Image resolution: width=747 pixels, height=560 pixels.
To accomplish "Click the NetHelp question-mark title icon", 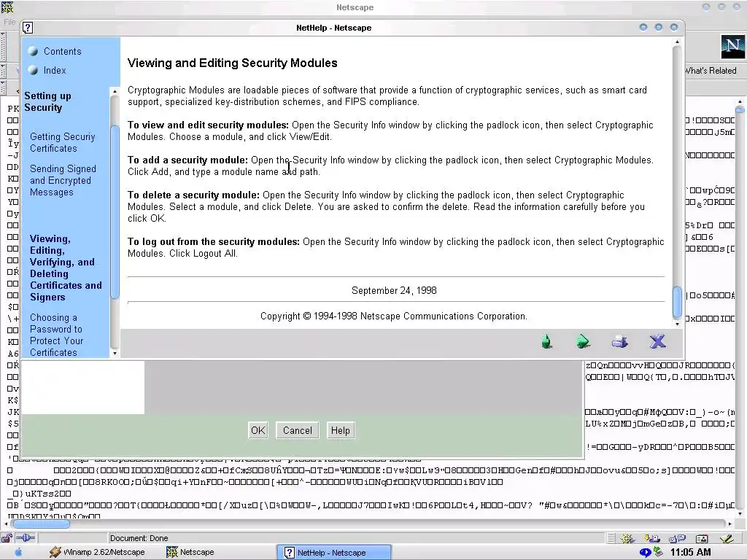I will [28, 28].
